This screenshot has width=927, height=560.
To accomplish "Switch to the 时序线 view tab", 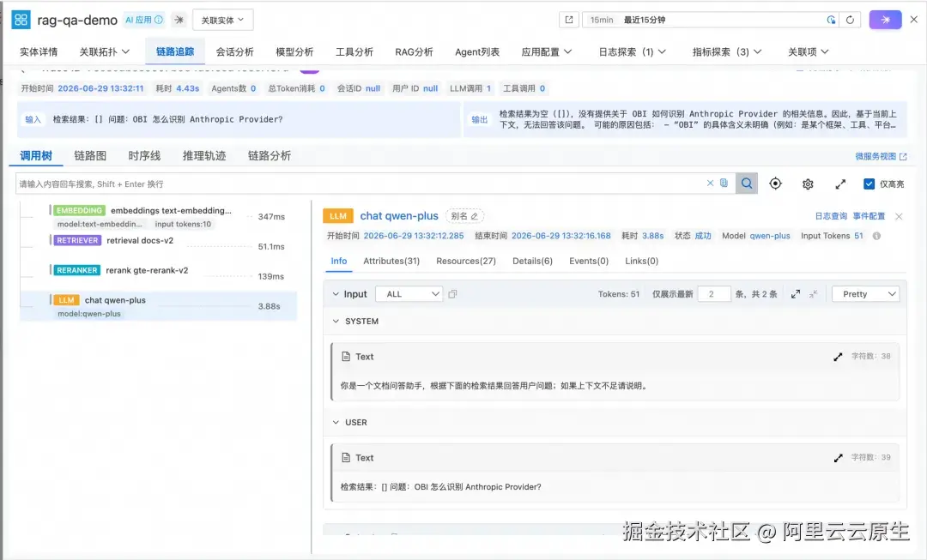I will tap(144, 156).
